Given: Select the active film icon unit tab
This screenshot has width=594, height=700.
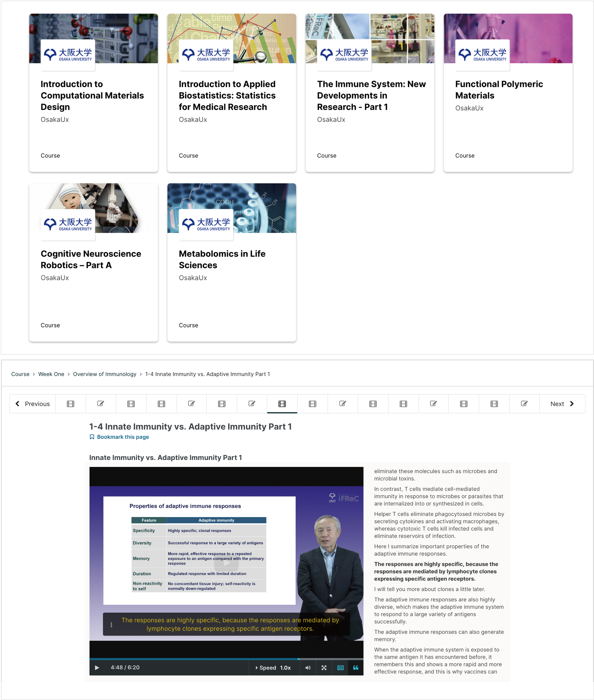Looking at the screenshot, I should point(282,404).
